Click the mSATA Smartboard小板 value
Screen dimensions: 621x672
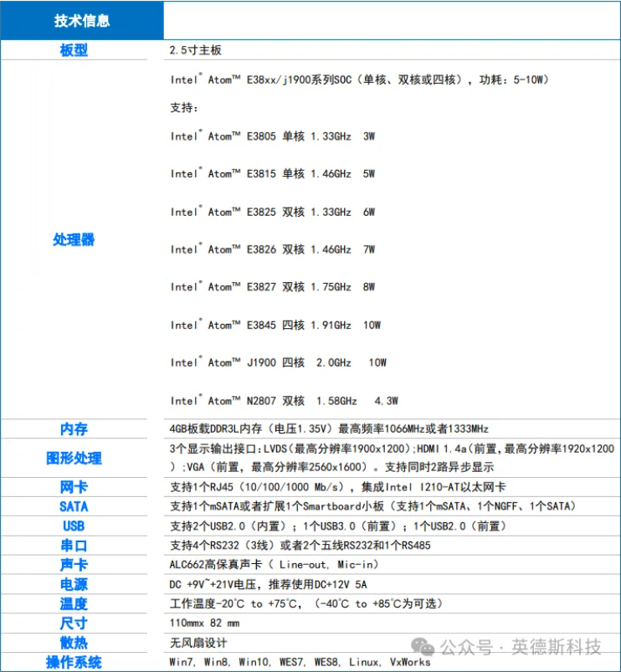coord(373,506)
